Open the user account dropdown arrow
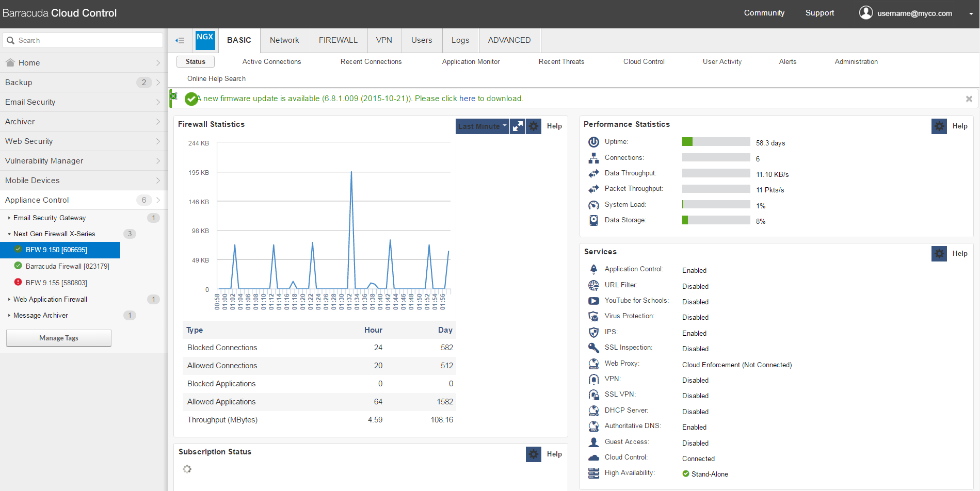The height and width of the screenshot is (491, 980). click(x=971, y=14)
